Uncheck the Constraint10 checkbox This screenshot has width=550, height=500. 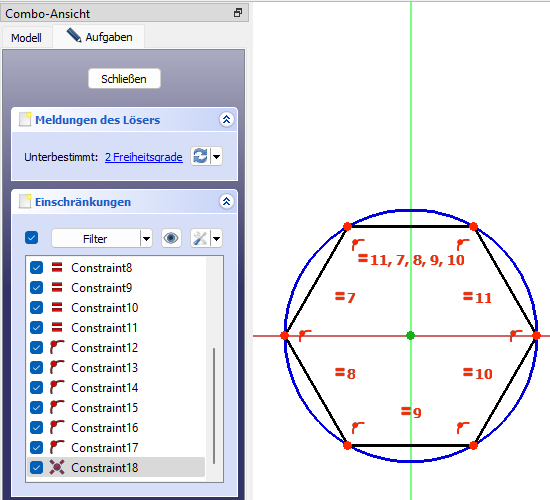(36, 308)
